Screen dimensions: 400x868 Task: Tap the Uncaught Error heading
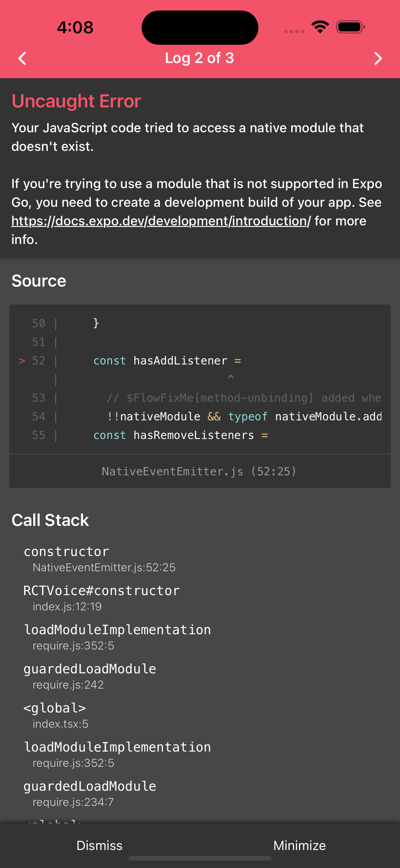coord(76,100)
